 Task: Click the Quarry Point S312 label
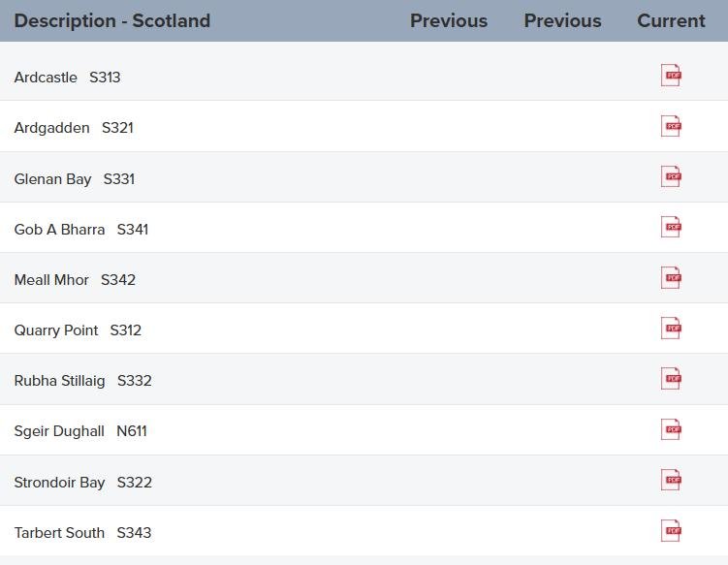coord(78,330)
